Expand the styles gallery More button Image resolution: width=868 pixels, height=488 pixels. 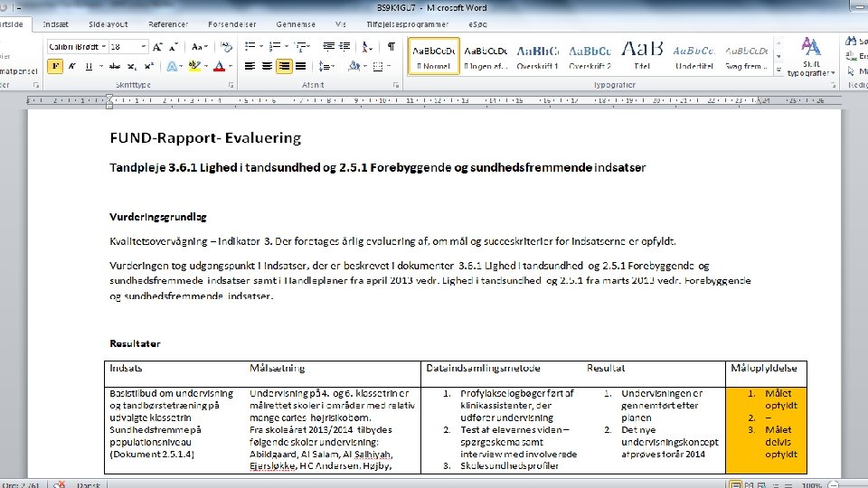(x=778, y=70)
